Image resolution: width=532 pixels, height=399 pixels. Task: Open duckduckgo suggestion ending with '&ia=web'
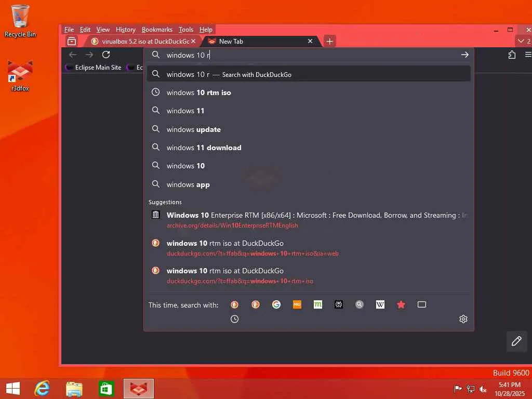[x=309, y=248]
